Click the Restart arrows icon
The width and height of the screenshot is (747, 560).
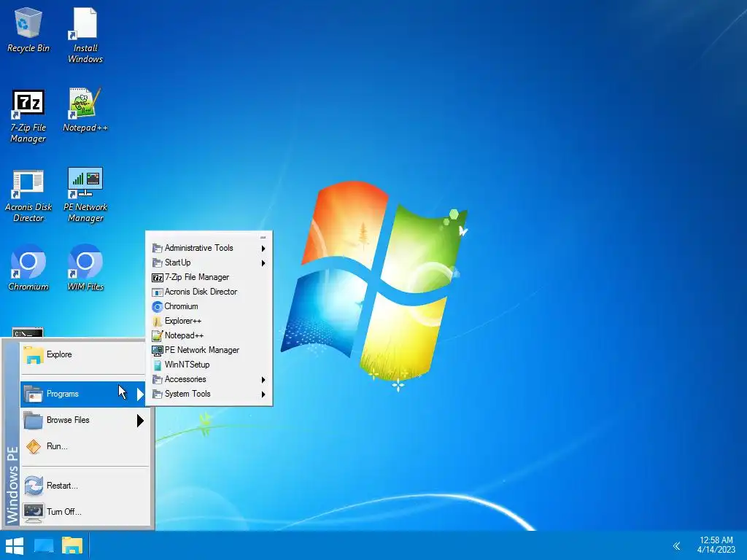(34, 486)
